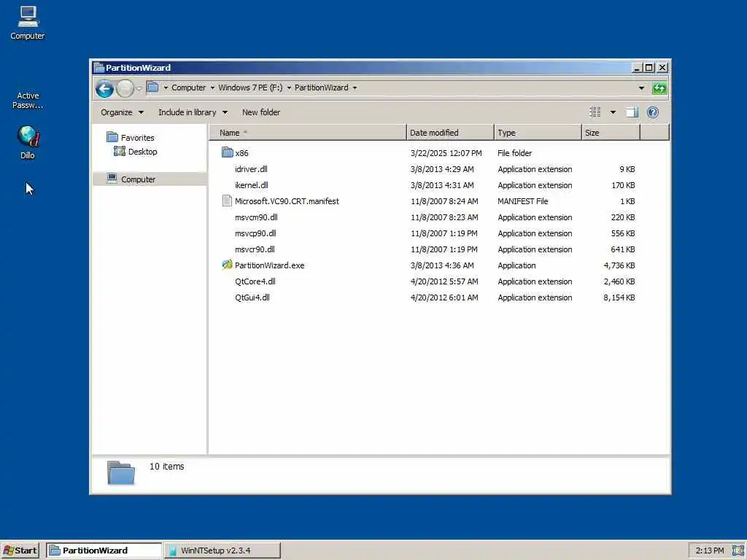Viewport: 747px width, 560px height.
Task: Open the Include in library menu
Action: pyautogui.click(x=193, y=112)
